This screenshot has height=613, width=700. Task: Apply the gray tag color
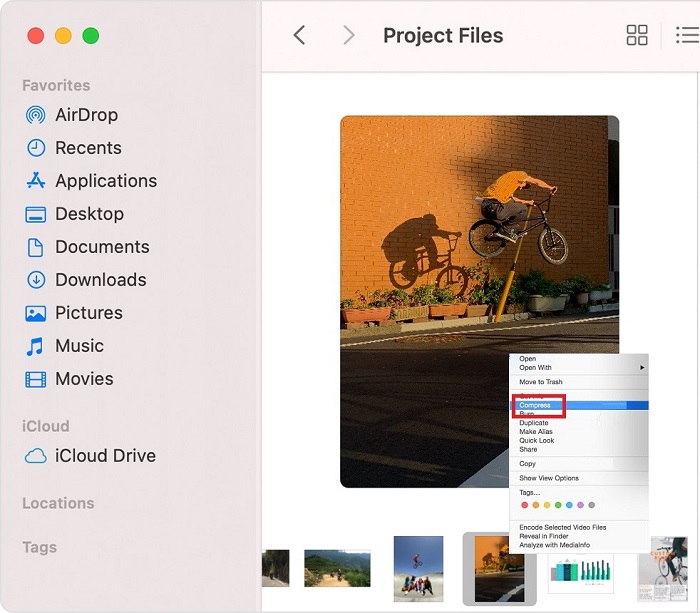point(592,505)
